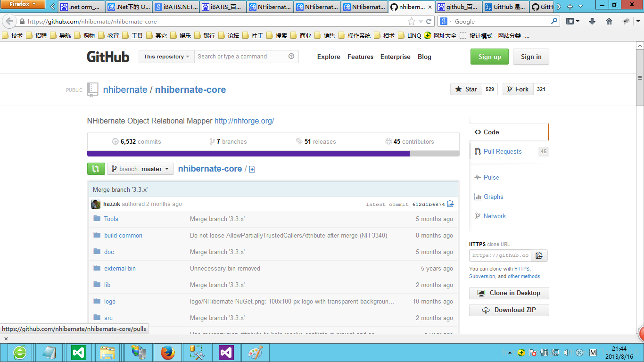Create a new file with the plus icon
The width and height of the screenshot is (644, 362).
[x=252, y=169]
